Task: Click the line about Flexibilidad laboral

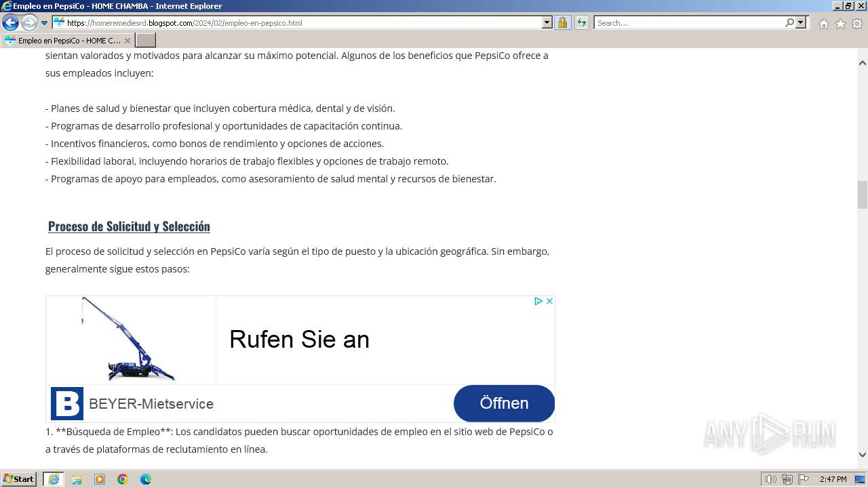Action: pos(247,161)
